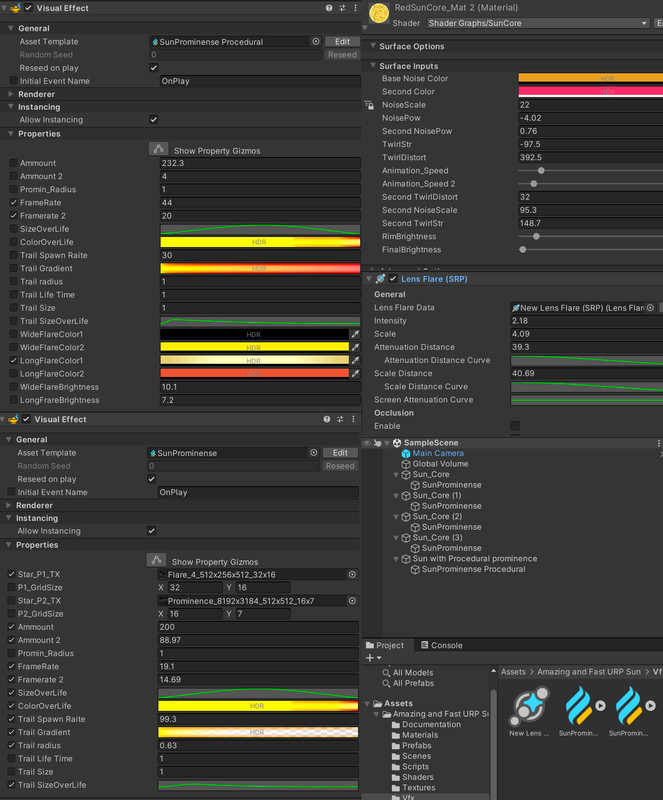Toggle the hierarchy picking hand icon
Image resolution: width=663 pixels, height=800 pixels.
(377, 443)
